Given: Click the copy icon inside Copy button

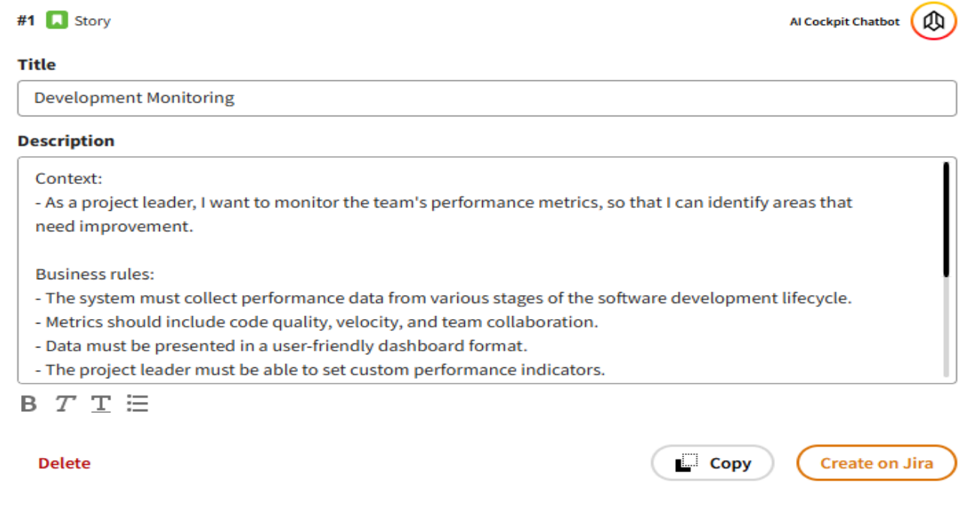Looking at the screenshot, I should coord(686,463).
